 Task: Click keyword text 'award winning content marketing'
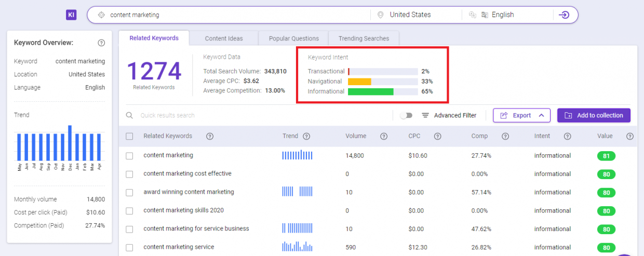(x=189, y=192)
